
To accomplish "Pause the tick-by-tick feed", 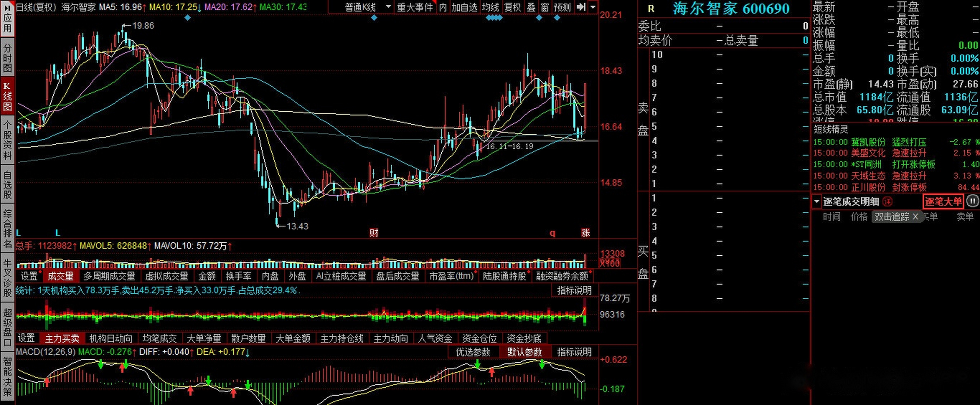I will (x=972, y=201).
